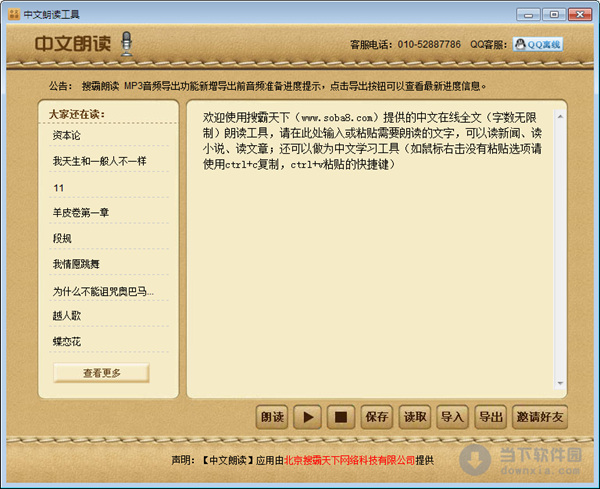Click the text area scroll down arrow
The image size is (600, 489).
(560, 383)
